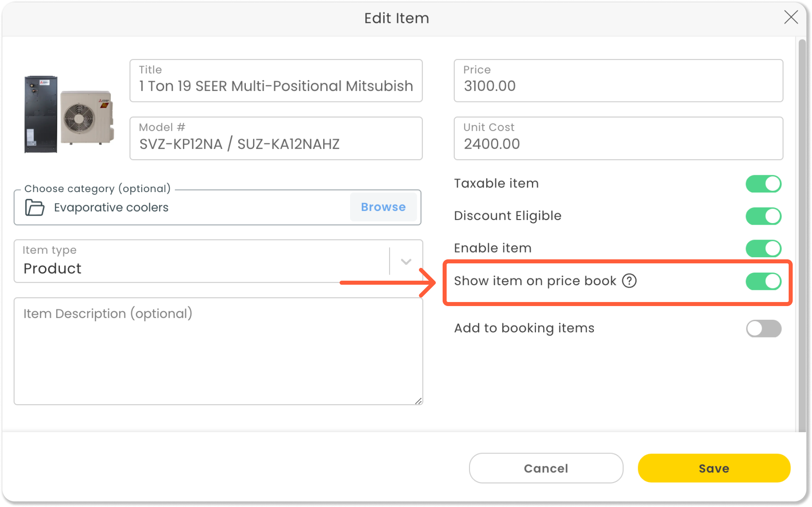The width and height of the screenshot is (812, 507).
Task: Turn off the Enable item switch
Action: pyautogui.click(x=763, y=248)
